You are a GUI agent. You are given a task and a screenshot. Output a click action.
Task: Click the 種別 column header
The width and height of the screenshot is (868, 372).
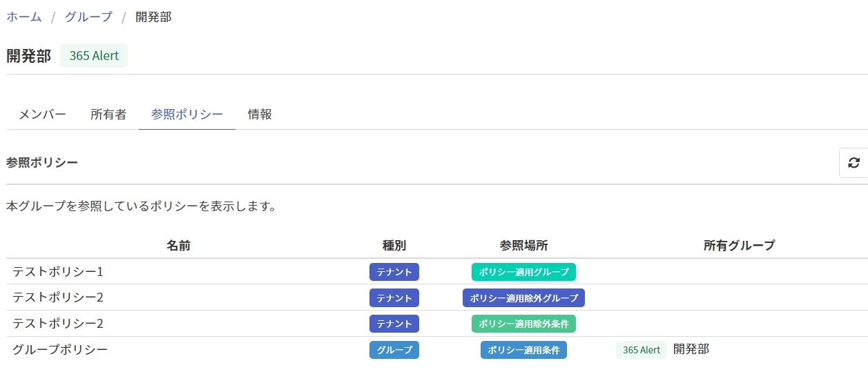coord(394,246)
